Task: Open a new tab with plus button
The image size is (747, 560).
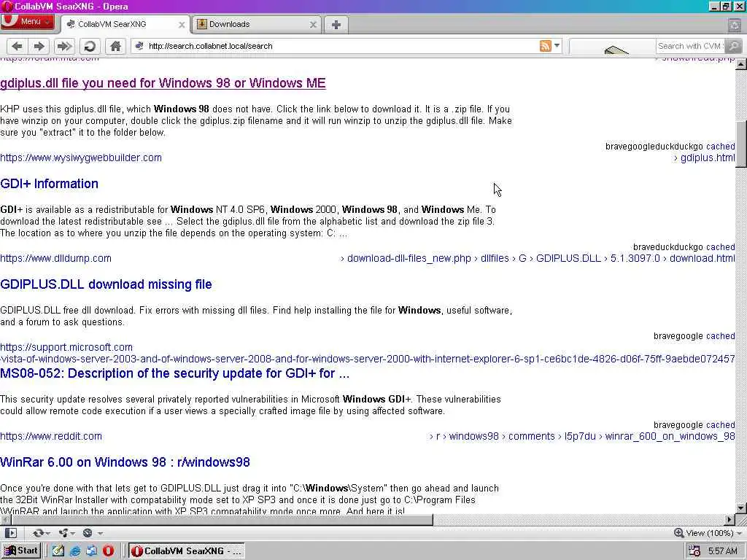Action: click(336, 25)
